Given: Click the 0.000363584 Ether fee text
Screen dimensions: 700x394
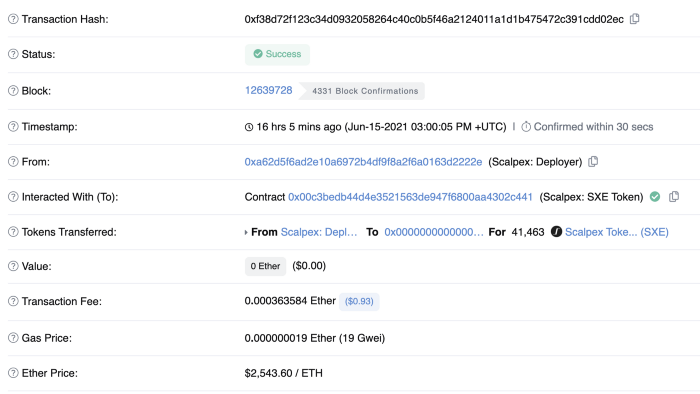Looking at the screenshot, I should [290, 301].
